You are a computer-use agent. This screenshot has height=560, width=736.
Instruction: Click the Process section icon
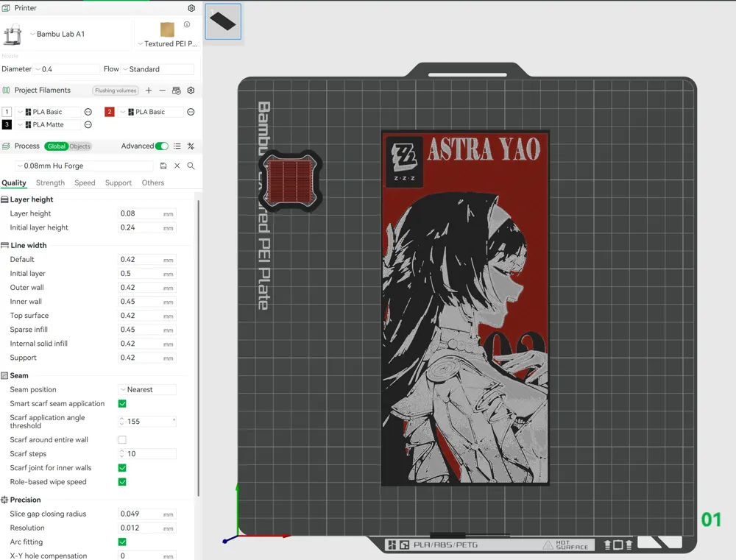pos(6,146)
